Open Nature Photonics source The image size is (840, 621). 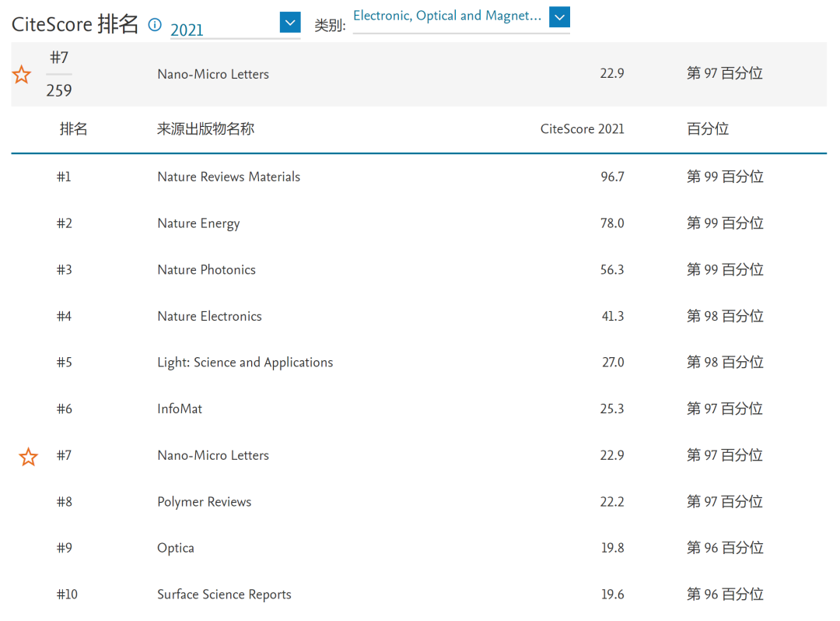coord(206,269)
